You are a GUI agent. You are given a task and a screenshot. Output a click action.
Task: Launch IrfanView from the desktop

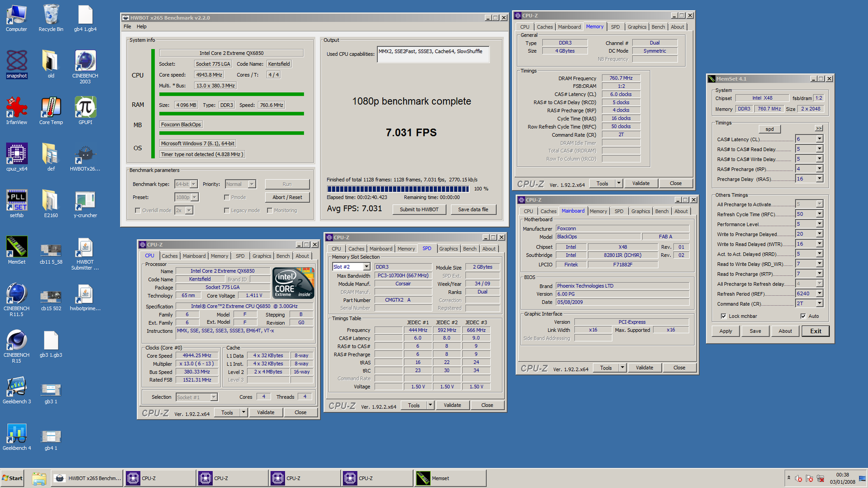point(16,111)
